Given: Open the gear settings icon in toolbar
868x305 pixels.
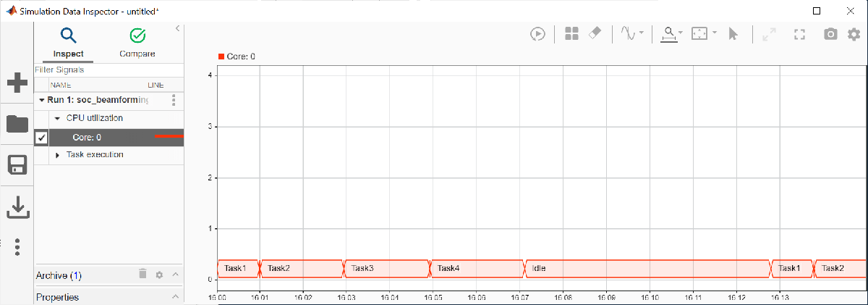Looking at the screenshot, I should (x=854, y=33).
